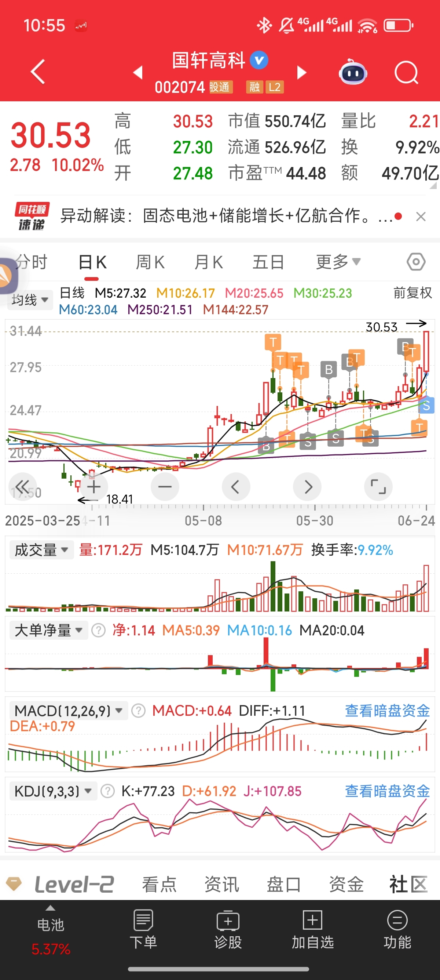This screenshot has width=440, height=980.
Task: Open search with the magnifier icon
Action: (x=406, y=72)
